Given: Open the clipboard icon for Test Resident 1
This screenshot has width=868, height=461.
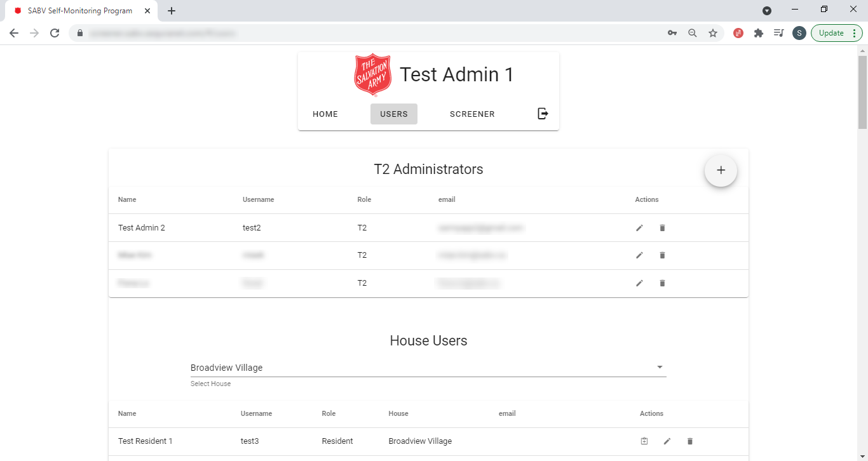Looking at the screenshot, I should click(644, 441).
